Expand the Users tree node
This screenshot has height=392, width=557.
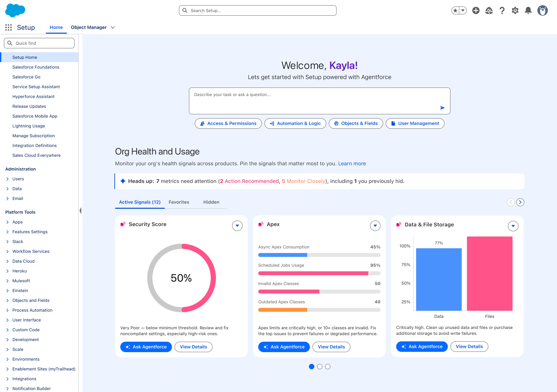point(8,179)
